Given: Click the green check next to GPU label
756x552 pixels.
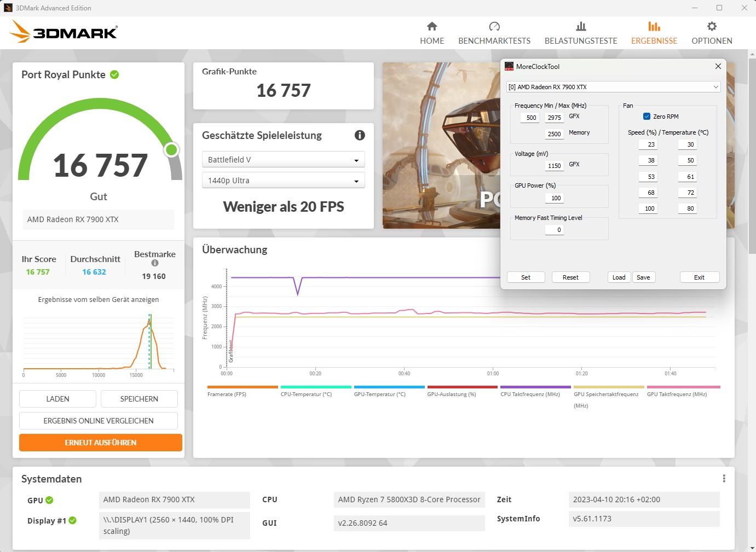Looking at the screenshot, I should [49, 500].
